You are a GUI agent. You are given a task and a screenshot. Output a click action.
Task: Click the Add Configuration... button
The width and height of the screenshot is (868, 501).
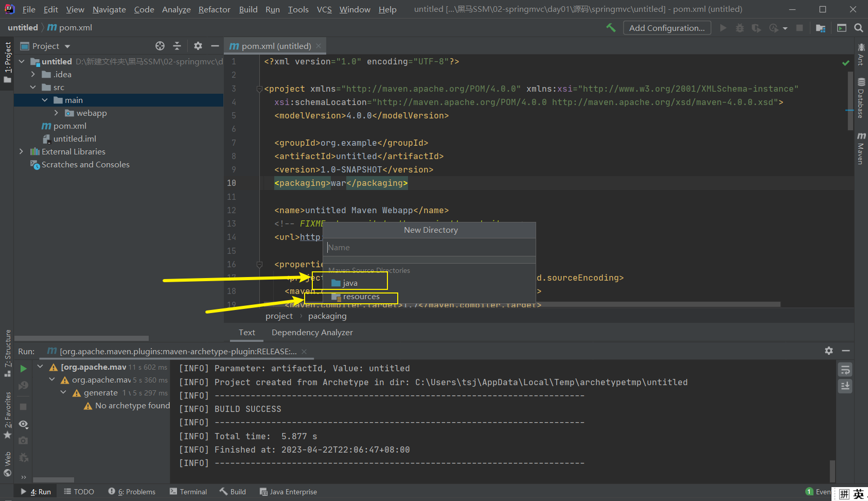[x=667, y=28]
